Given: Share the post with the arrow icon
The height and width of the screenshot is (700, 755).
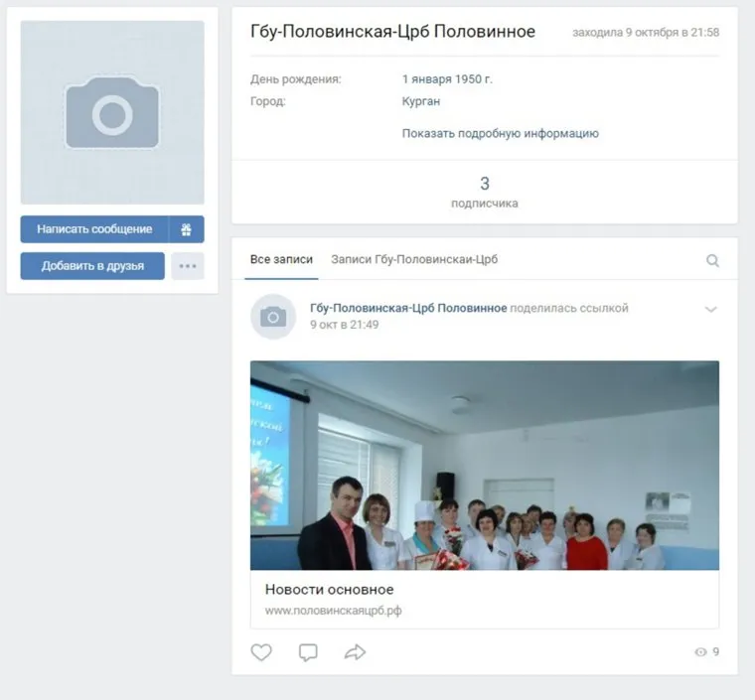Looking at the screenshot, I should pyautogui.click(x=355, y=652).
